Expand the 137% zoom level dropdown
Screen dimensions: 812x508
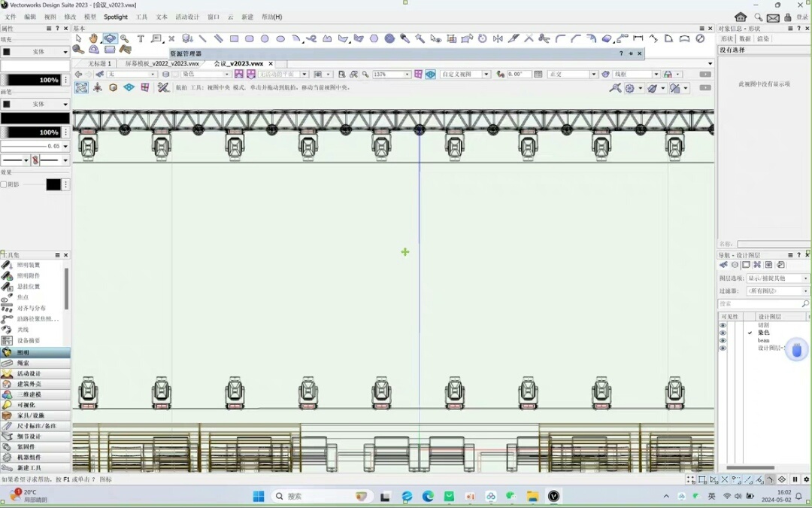click(x=408, y=75)
